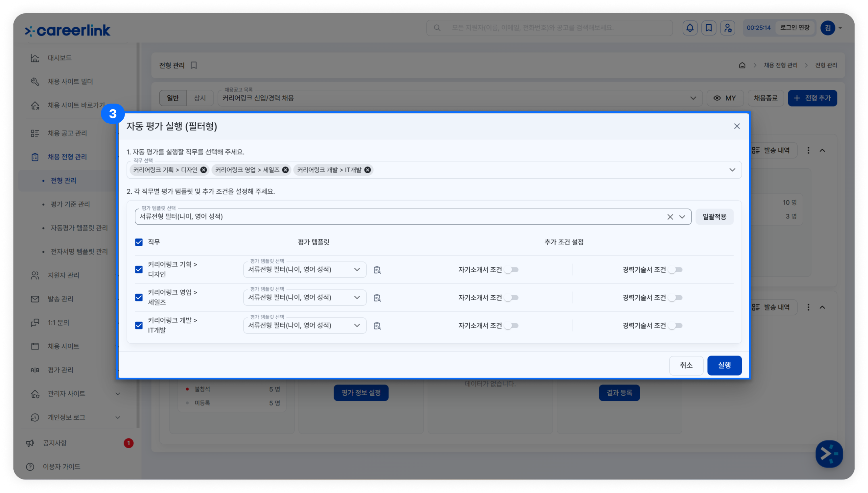Uncheck the 커리어링크 영업 > 세일즈 row

click(x=139, y=298)
